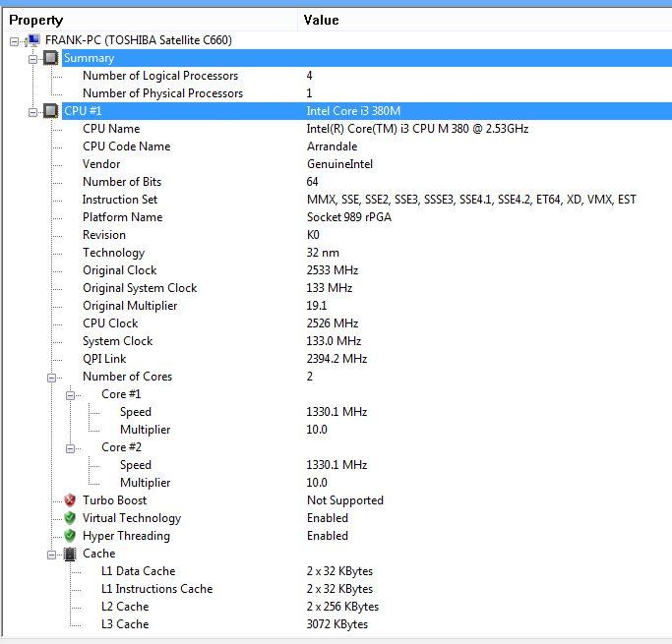672x644 pixels.
Task: Click the value '2533 MHz'
Action: click(x=333, y=270)
